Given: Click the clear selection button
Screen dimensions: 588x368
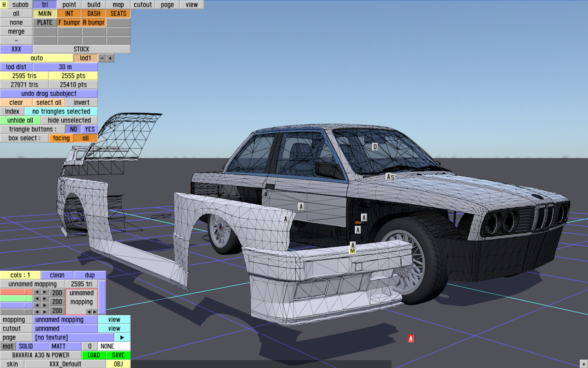Looking at the screenshot, I should pyautogui.click(x=16, y=103).
